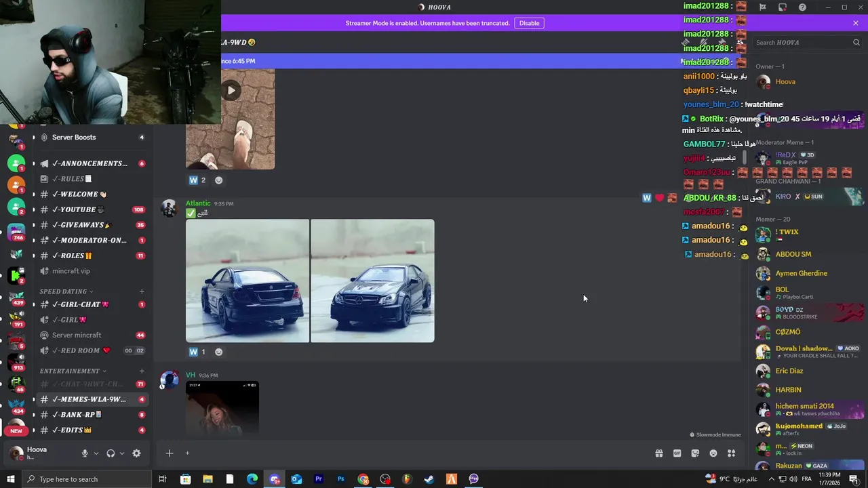This screenshot has height=488, width=868.
Task: Open Task View on the taskbar
Action: click(x=163, y=479)
